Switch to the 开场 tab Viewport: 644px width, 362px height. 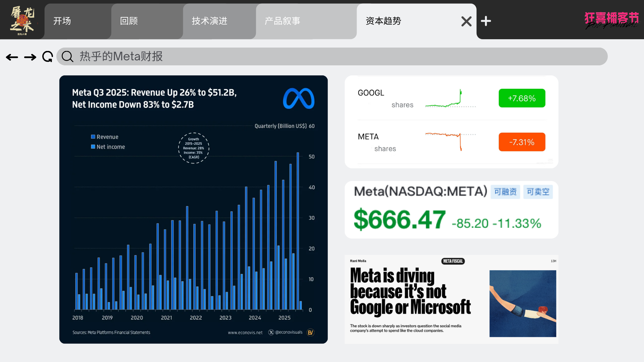pos(62,21)
